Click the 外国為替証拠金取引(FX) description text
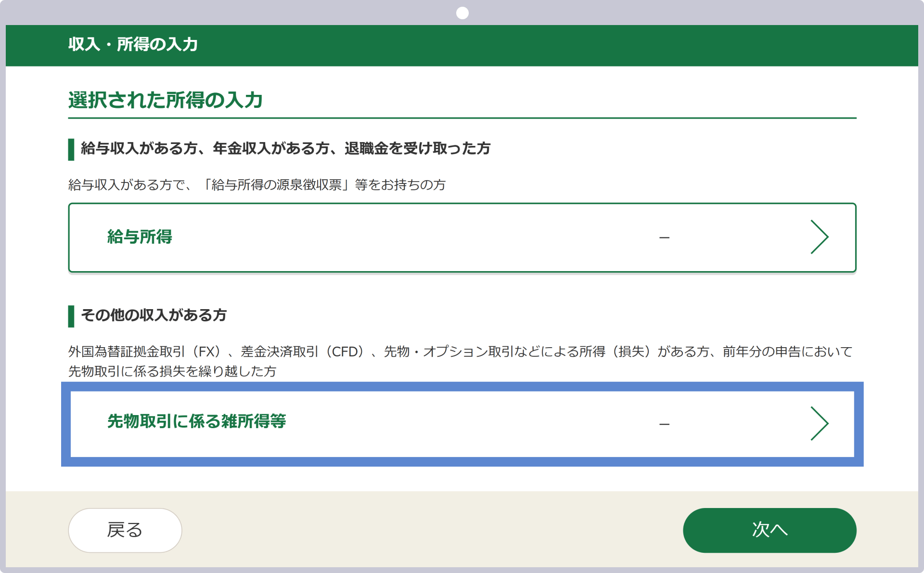 click(x=461, y=361)
